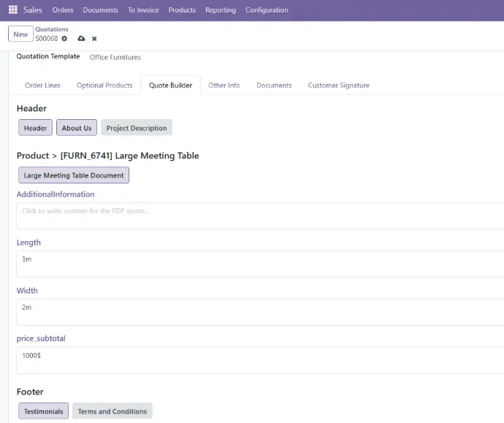Toggle the Testimonials footer document
Screen dimensions: 504x423
(43, 411)
